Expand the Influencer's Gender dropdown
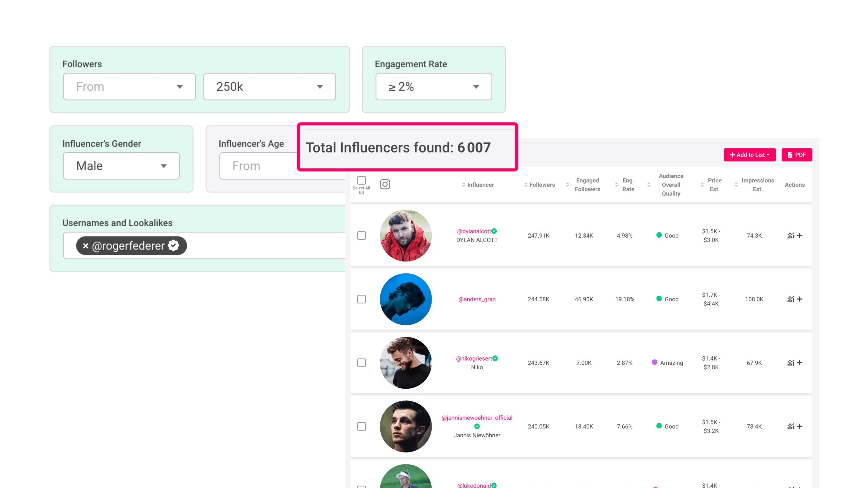This screenshot has height=488, width=868. [x=121, y=166]
